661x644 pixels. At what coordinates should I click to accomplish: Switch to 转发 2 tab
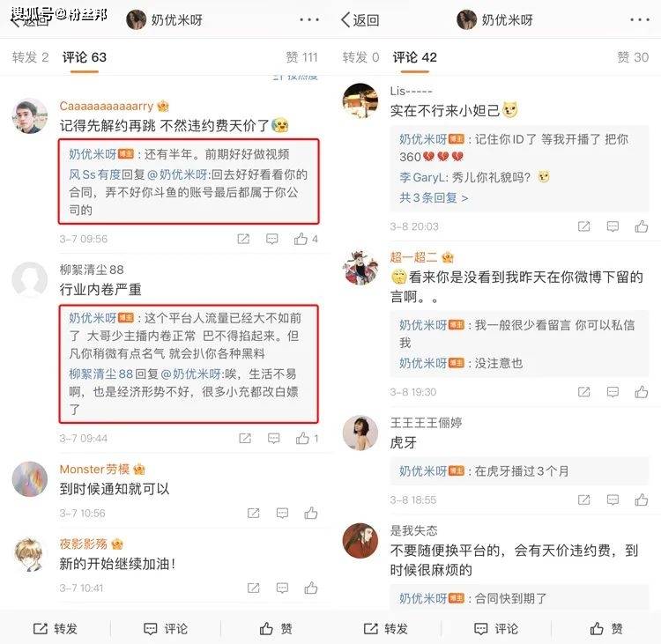(x=30, y=57)
